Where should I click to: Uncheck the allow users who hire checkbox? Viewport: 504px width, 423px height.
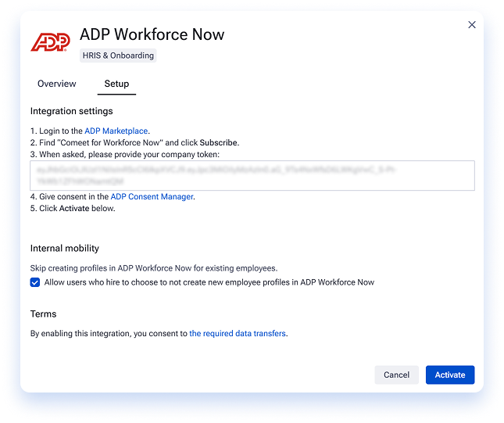point(35,282)
